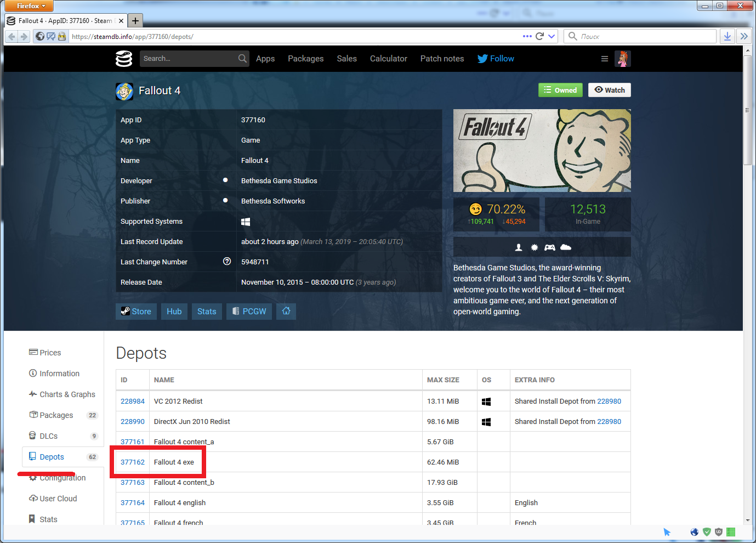The width and height of the screenshot is (756, 543).
Task: Close the Fallout 4 browser tab
Action: coord(121,21)
